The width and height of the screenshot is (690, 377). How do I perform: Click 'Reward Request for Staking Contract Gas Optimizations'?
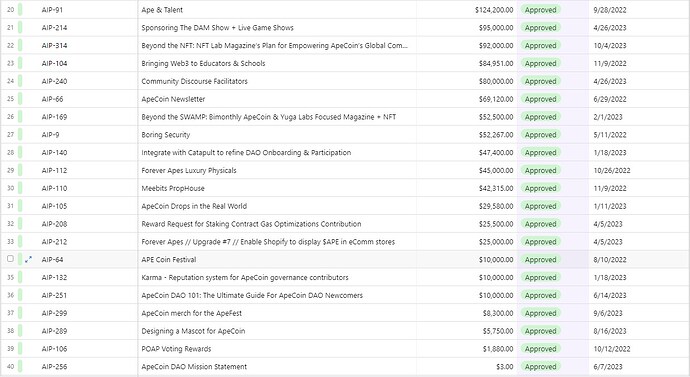(251, 224)
